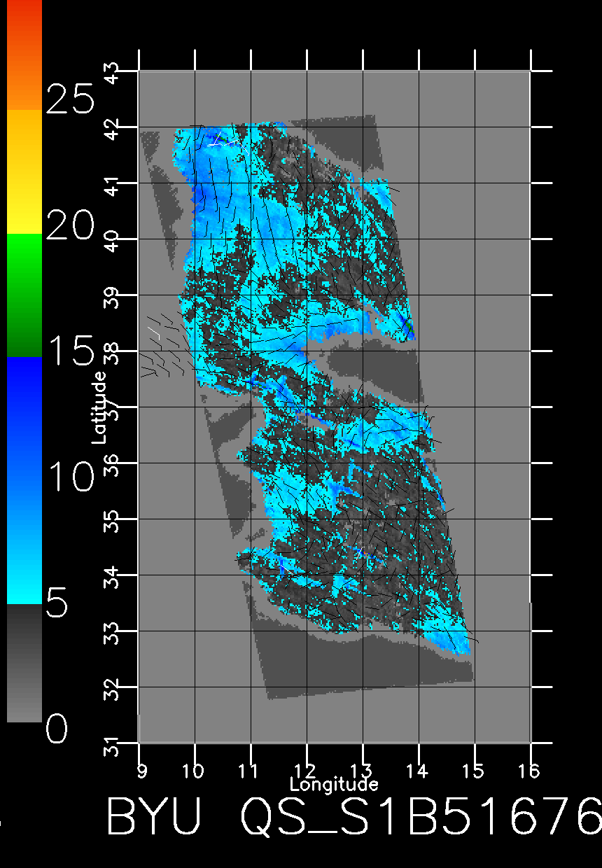Image resolution: width=602 pixels, height=868 pixels.
Task: Click the longitude tick label "16"
Action: [529, 771]
